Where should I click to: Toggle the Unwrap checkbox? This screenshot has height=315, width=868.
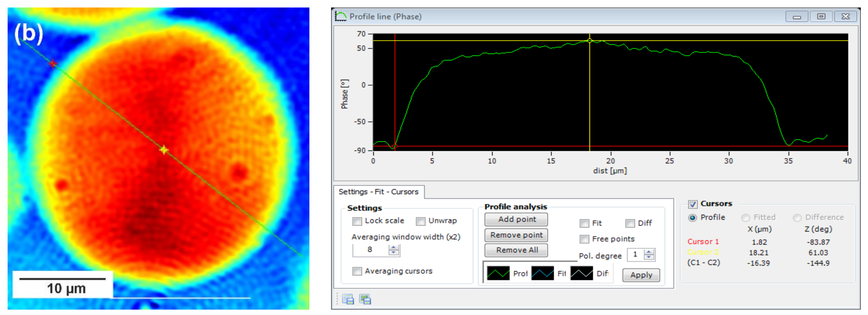point(420,221)
